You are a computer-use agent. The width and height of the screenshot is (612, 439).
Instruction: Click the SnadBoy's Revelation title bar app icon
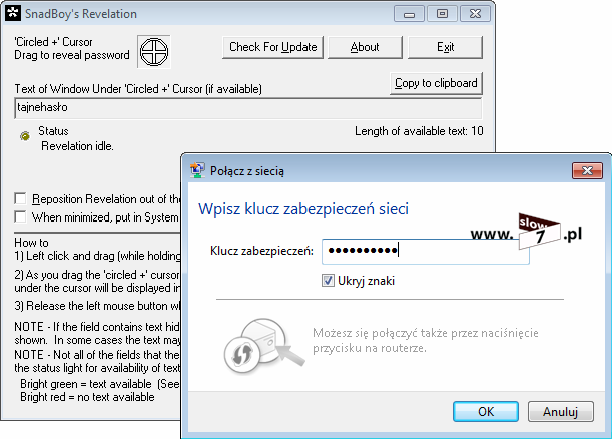(x=12, y=13)
